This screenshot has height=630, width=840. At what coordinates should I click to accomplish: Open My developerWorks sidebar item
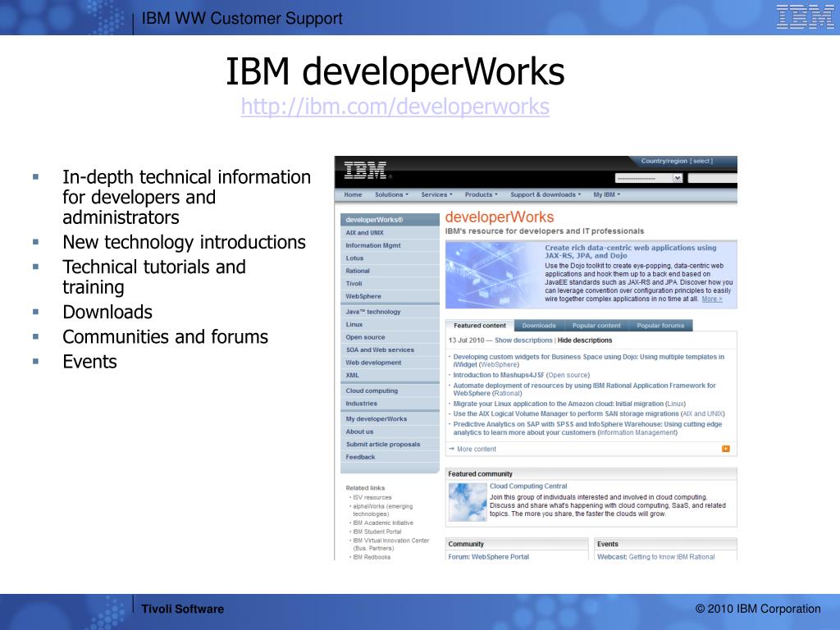(390, 419)
